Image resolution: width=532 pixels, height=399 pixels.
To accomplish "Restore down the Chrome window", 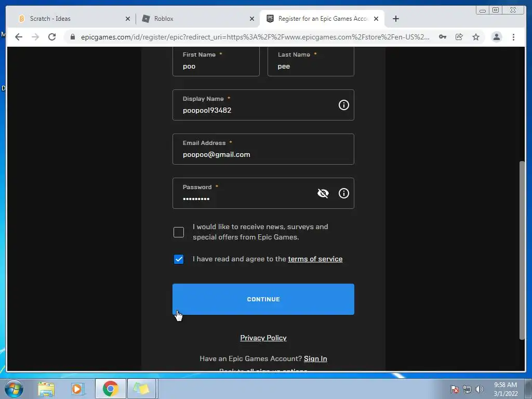I will click(x=496, y=10).
